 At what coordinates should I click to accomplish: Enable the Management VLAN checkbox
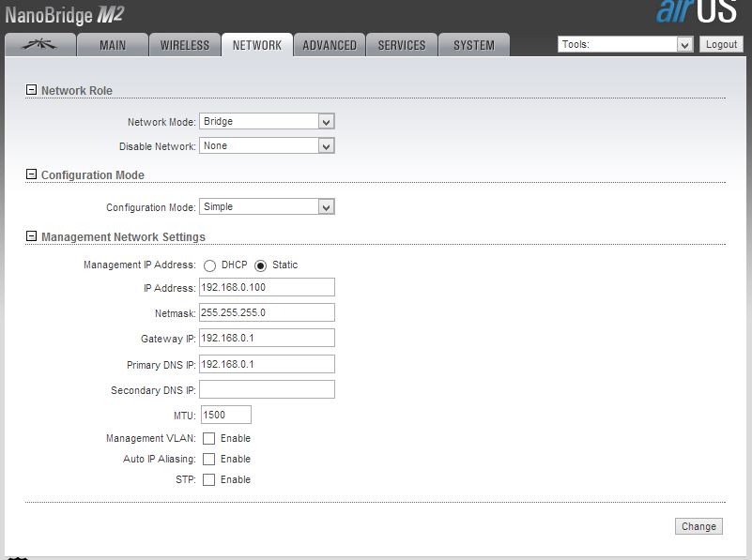(x=208, y=438)
